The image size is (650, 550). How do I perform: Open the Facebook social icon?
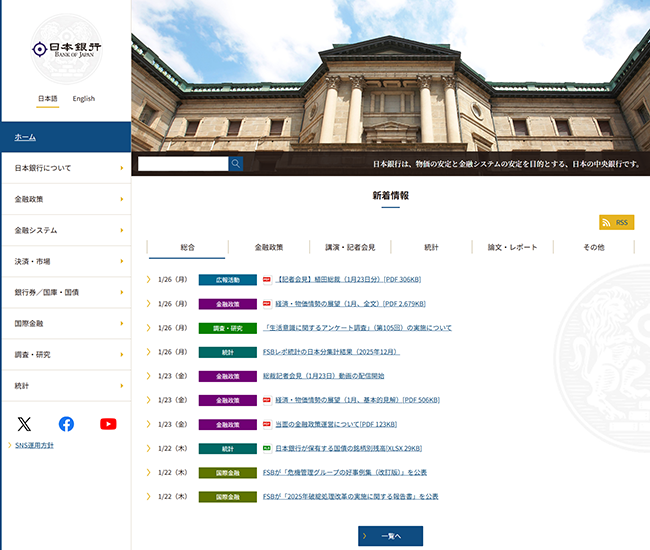click(66, 424)
